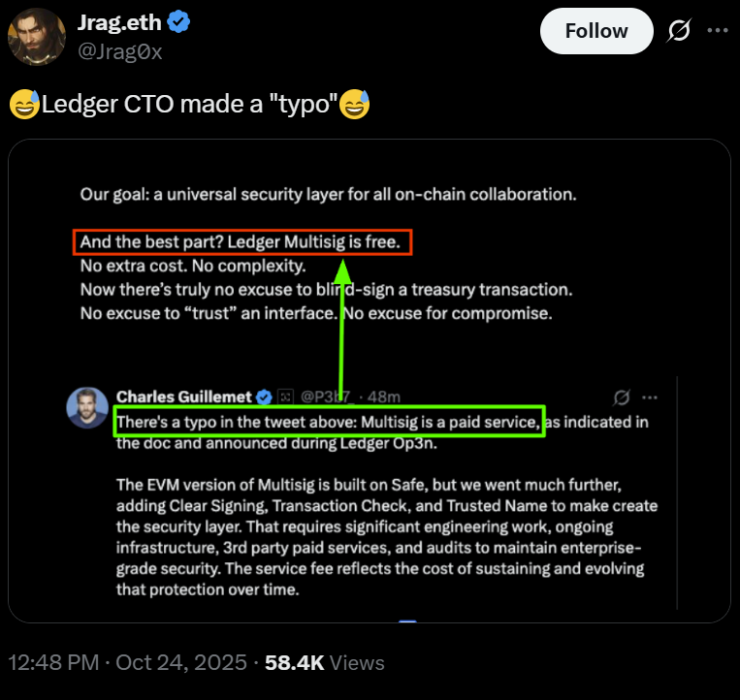Click the green arrow linking the highlights
This screenshot has width=740, height=700.
342,330
